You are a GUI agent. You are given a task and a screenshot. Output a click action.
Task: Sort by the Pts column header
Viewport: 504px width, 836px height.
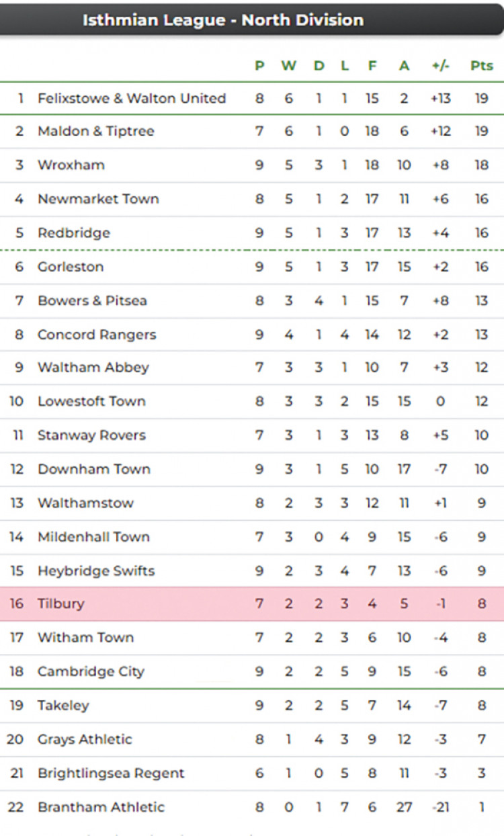coord(481,65)
